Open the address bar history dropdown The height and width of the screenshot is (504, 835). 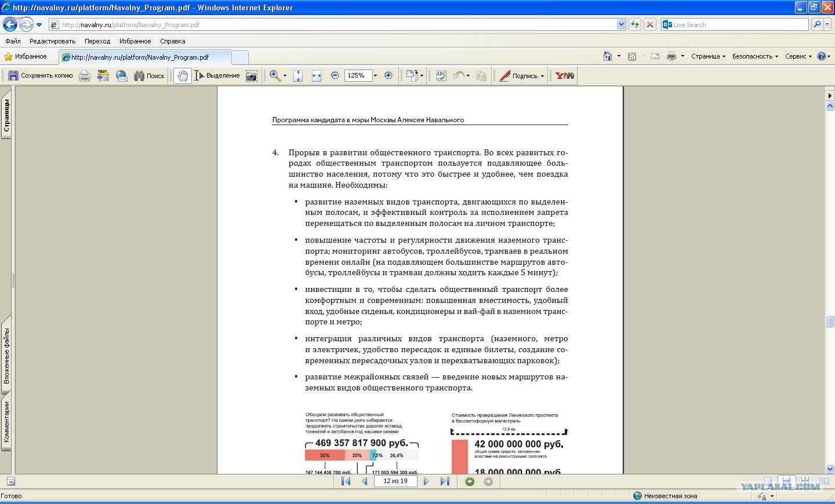click(x=621, y=24)
